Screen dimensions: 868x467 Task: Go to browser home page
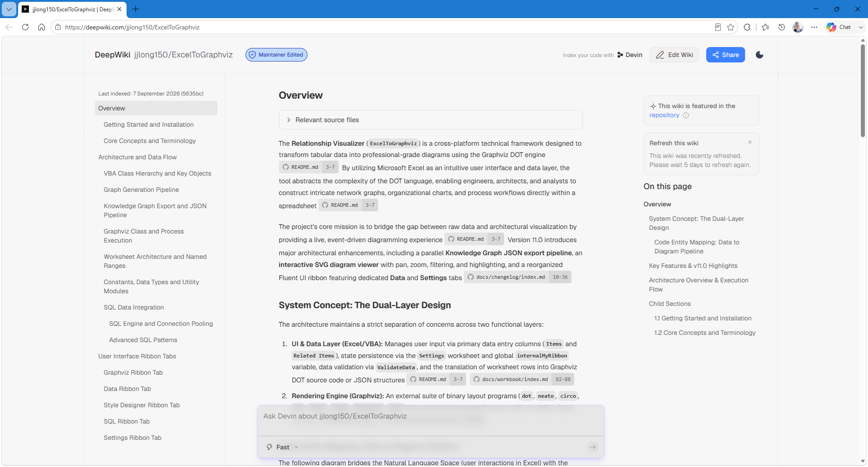click(42, 27)
